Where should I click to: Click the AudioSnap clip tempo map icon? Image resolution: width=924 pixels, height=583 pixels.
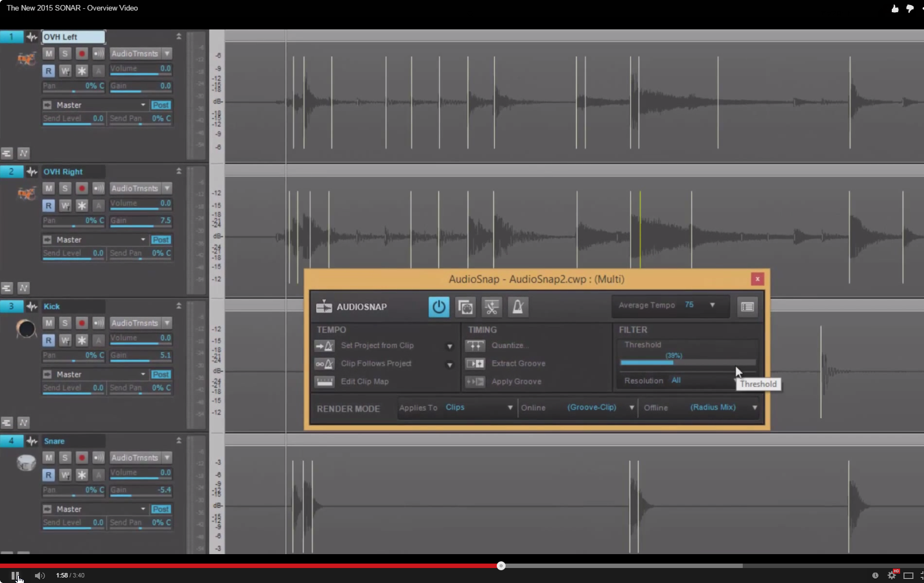(465, 306)
